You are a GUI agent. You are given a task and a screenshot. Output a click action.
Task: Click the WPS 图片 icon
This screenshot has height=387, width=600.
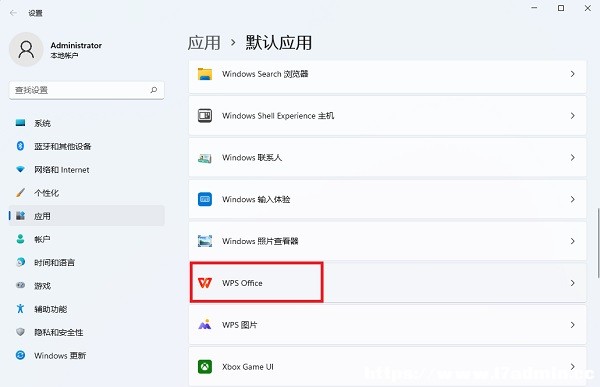205,325
